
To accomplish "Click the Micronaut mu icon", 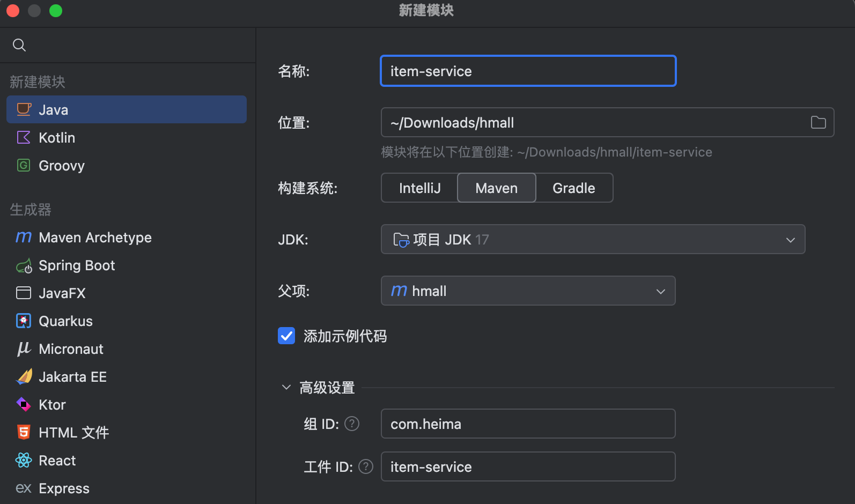I will pyautogui.click(x=24, y=349).
